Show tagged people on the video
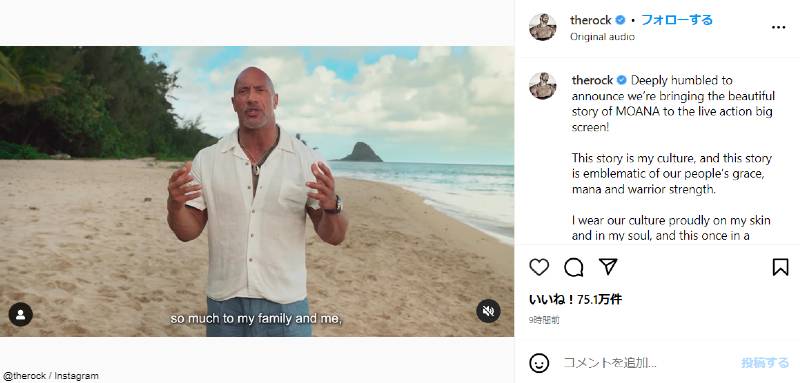Screen dimensions: 800x383 click(x=20, y=315)
